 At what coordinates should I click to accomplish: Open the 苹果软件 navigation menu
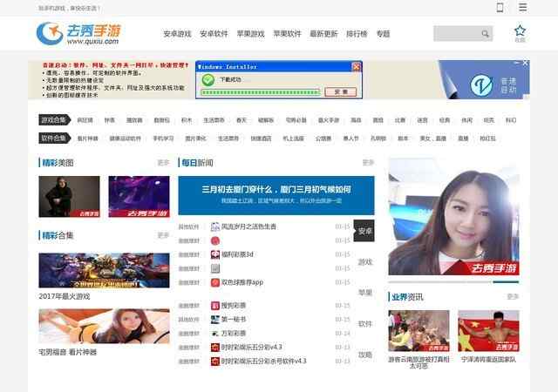pyautogui.click(x=287, y=34)
